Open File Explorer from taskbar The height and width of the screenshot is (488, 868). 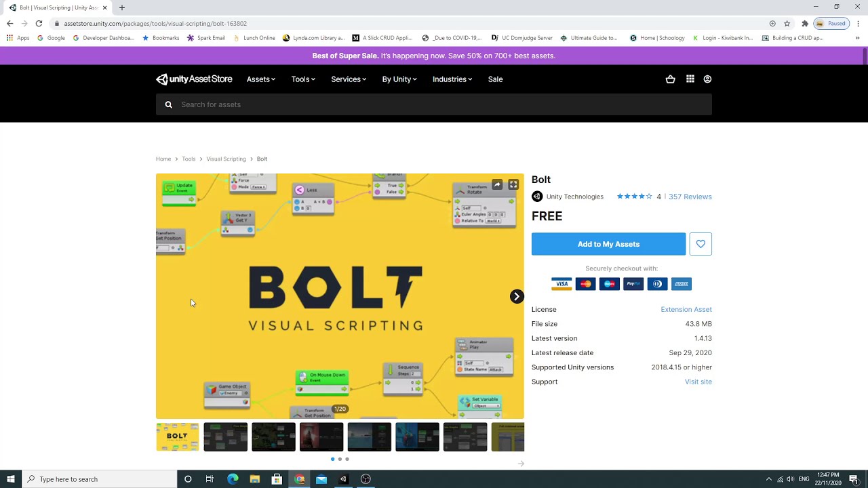(255, 479)
